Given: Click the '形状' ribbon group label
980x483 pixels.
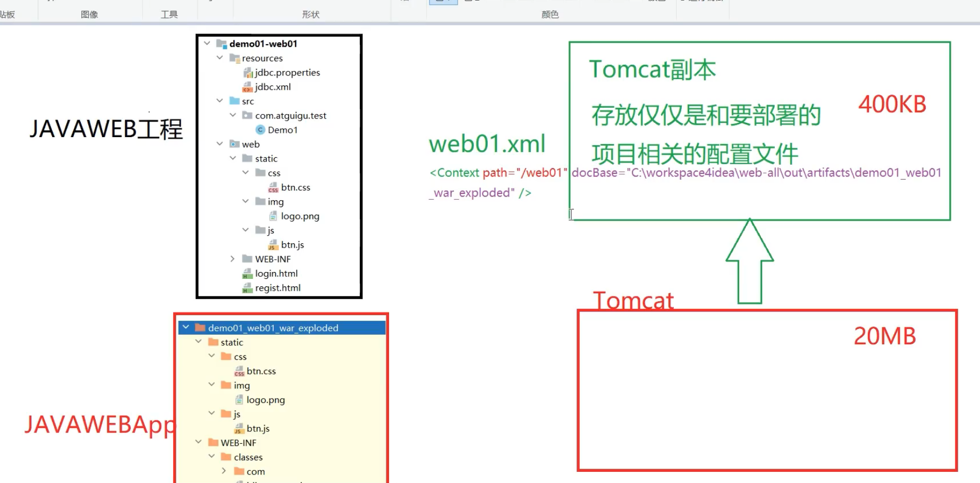Looking at the screenshot, I should coord(311,14).
